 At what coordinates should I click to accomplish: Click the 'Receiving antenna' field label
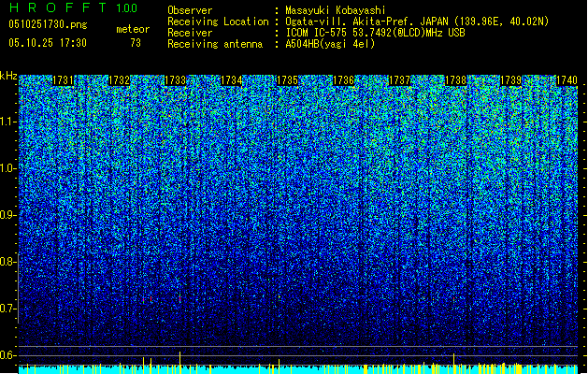click(x=215, y=44)
